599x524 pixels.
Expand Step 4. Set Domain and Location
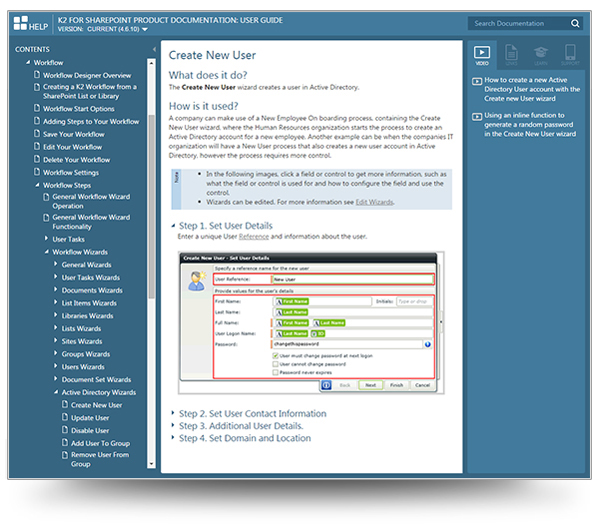coord(173,437)
